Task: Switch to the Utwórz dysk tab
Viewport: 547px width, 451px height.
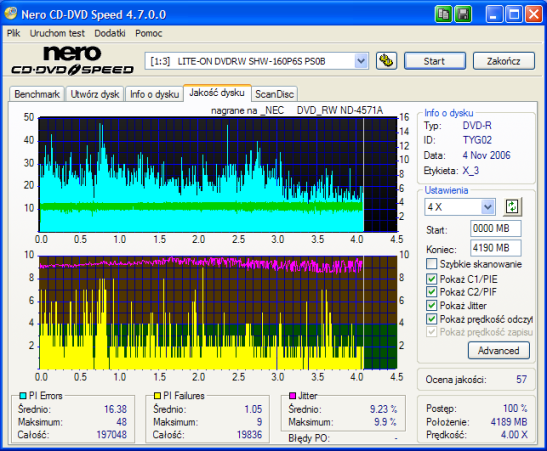Action: click(95, 94)
